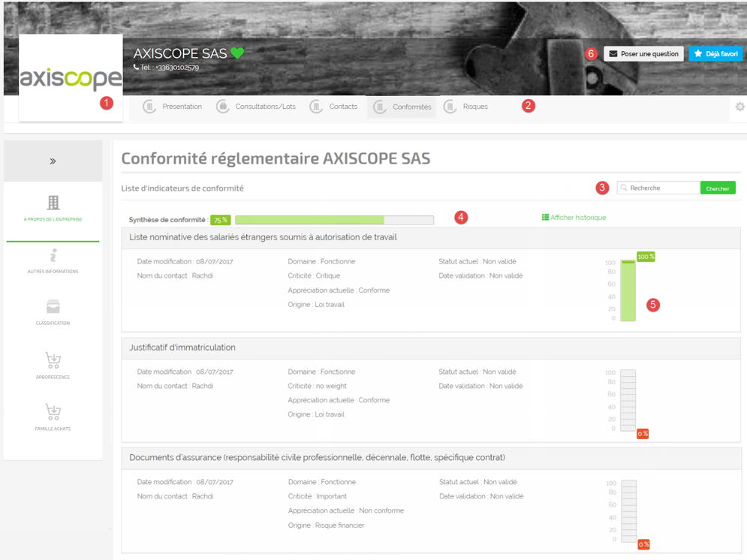Image resolution: width=747 pixels, height=560 pixels.
Task: Click the phone number +33630102579
Action: point(177,68)
